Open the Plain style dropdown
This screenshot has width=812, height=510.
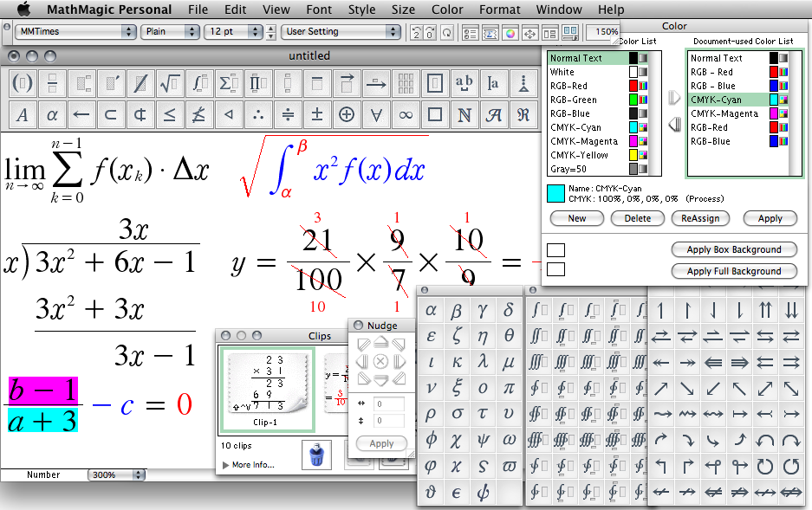[170, 31]
